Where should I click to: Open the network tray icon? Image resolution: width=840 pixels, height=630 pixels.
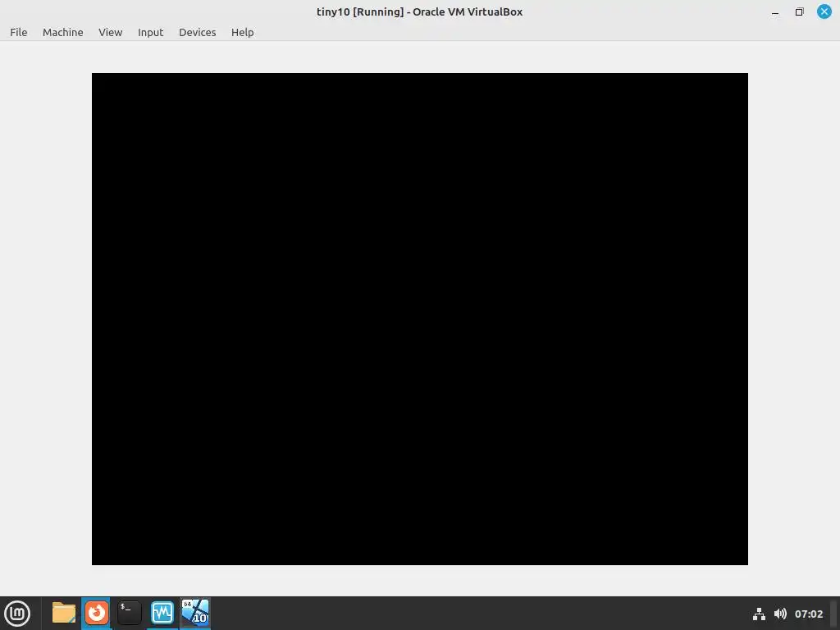pos(759,614)
